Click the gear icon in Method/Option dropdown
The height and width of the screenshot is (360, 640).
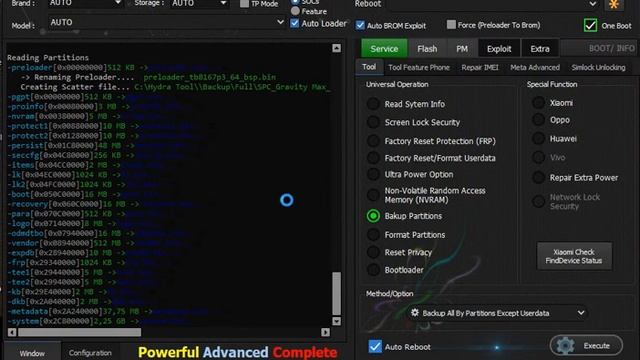pos(415,313)
